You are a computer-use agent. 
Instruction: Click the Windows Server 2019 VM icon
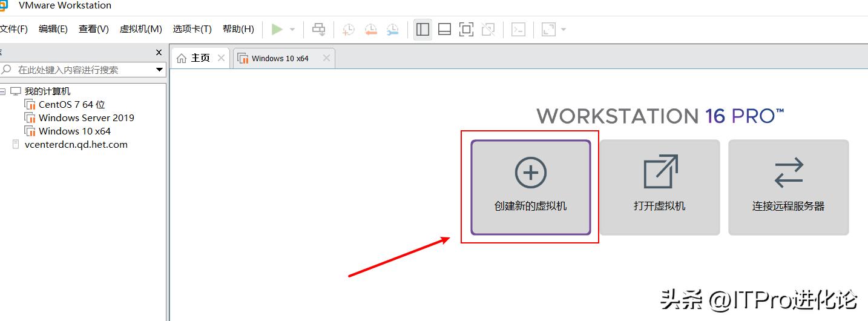click(x=30, y=118)
